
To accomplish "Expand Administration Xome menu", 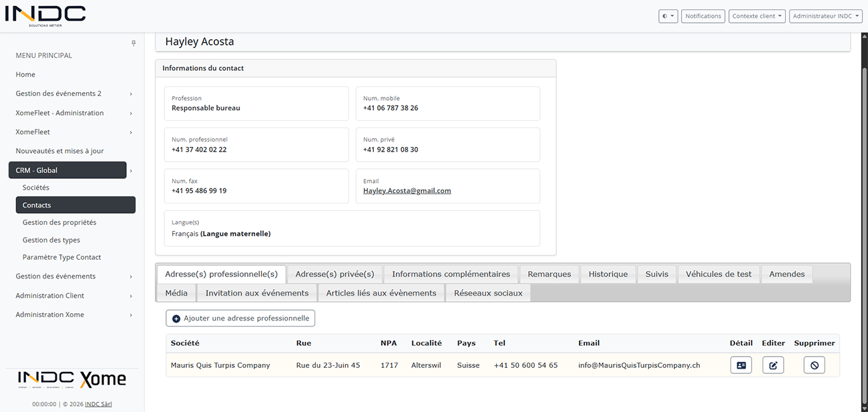I will click(x=72, y=315).
